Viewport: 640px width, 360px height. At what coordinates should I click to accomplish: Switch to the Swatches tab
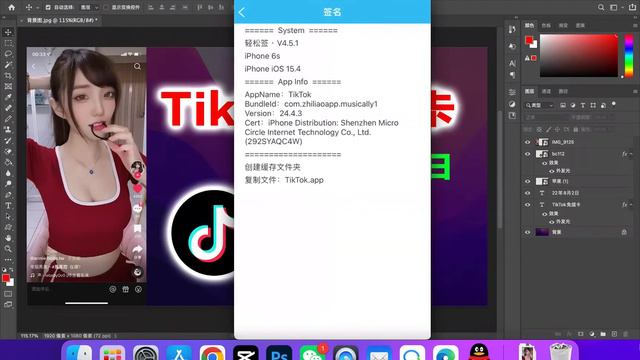click(546, 25)
